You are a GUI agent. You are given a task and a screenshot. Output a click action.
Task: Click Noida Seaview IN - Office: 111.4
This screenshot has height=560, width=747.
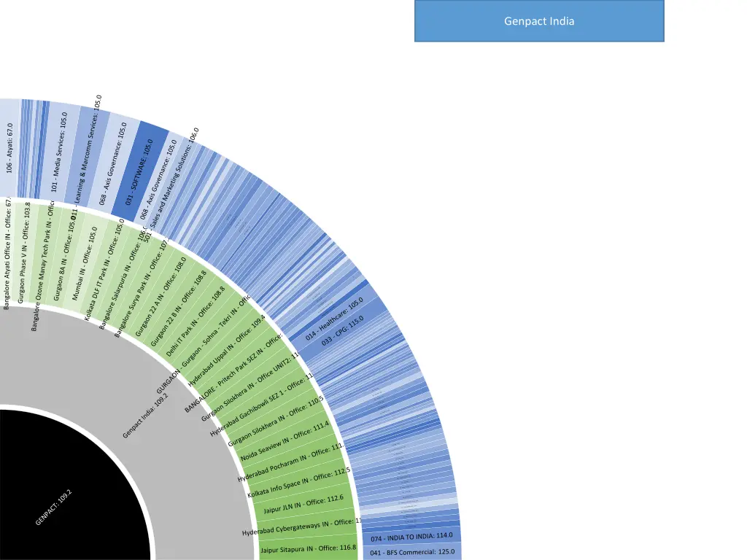(x=285, y=441)
